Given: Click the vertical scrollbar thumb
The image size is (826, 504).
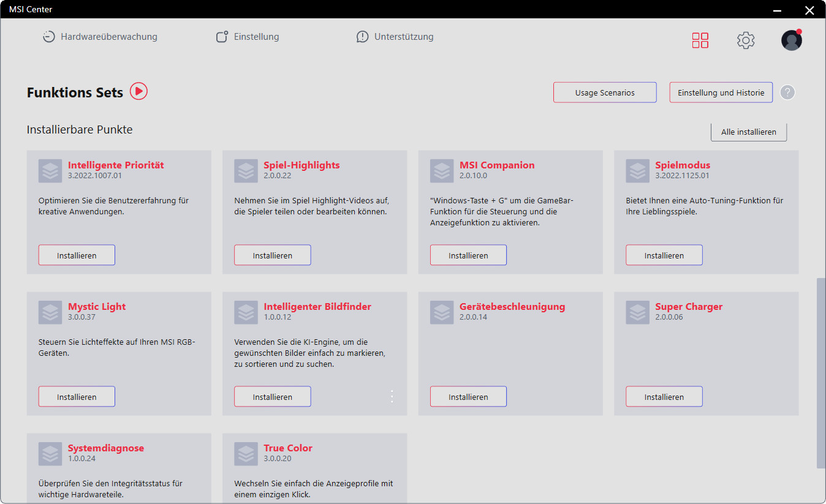Looking at the screenshot, I should click(x=820, y=374).
